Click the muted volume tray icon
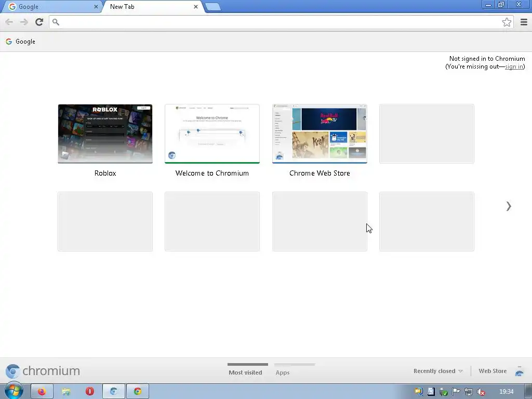 pos(481,392)
